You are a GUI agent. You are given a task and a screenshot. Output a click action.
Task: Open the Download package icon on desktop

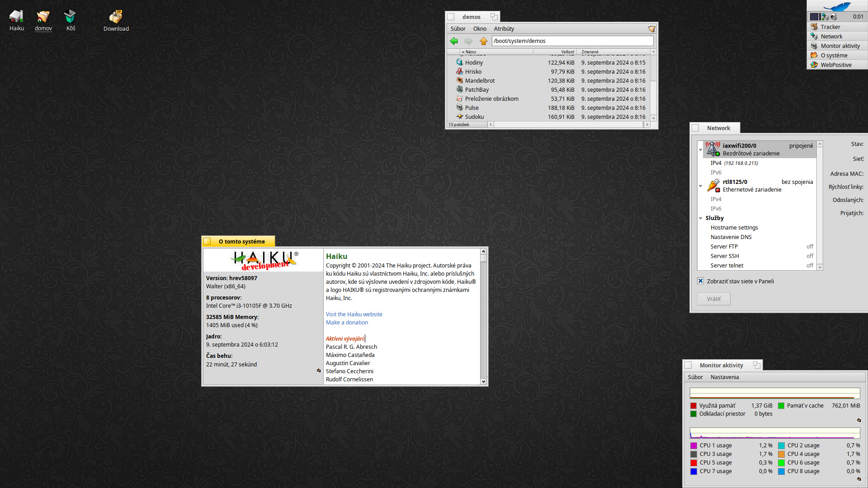[x=116, y=17]
